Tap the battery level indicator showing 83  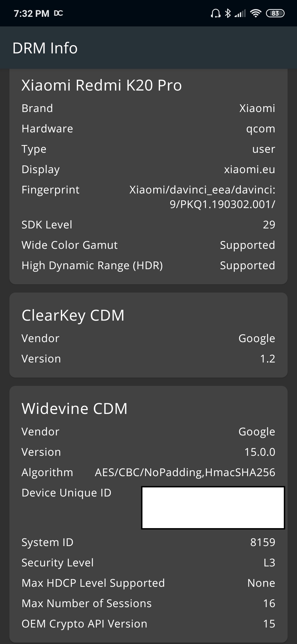275,13
